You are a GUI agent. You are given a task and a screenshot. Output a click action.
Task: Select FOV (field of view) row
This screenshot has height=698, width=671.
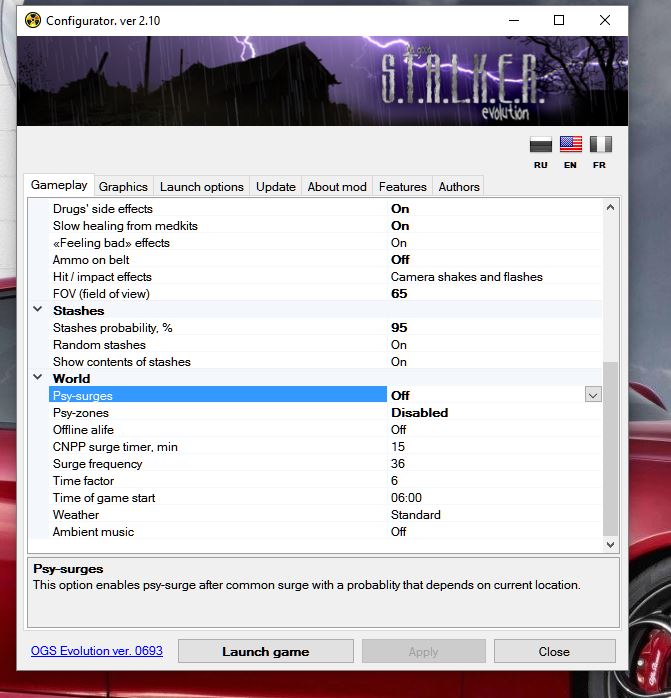[x=325, y=293]
